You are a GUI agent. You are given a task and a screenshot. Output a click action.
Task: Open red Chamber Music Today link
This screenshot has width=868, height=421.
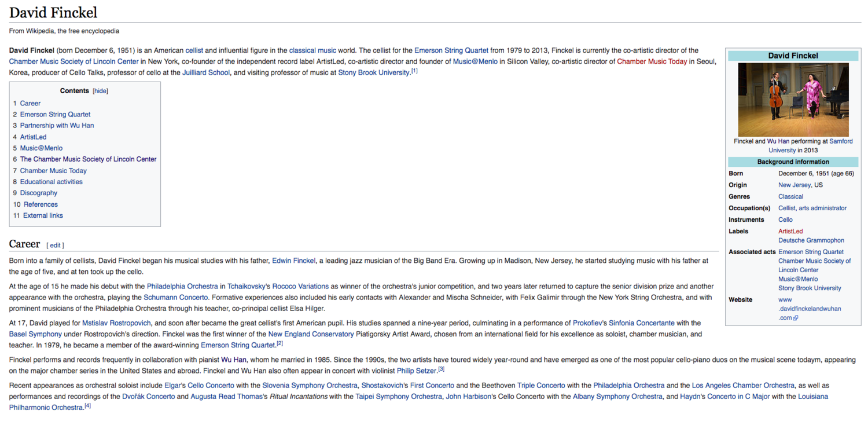652,61
